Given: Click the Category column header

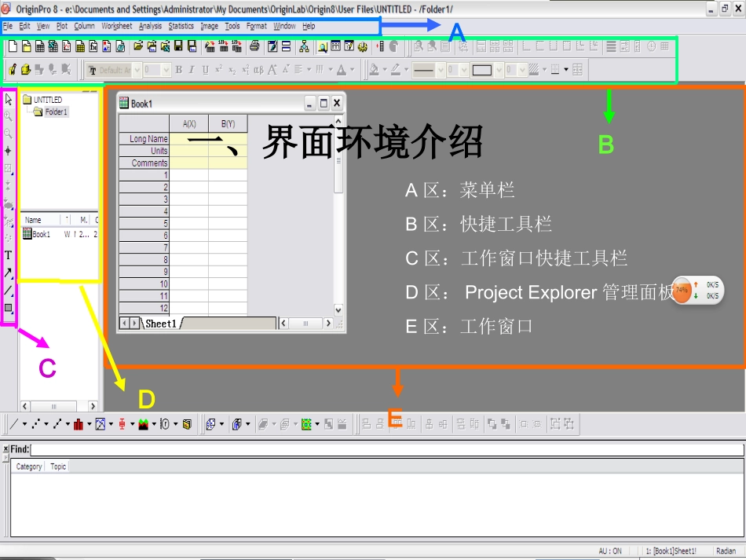Looking at the screenshot, I should [x=28, y=467].
